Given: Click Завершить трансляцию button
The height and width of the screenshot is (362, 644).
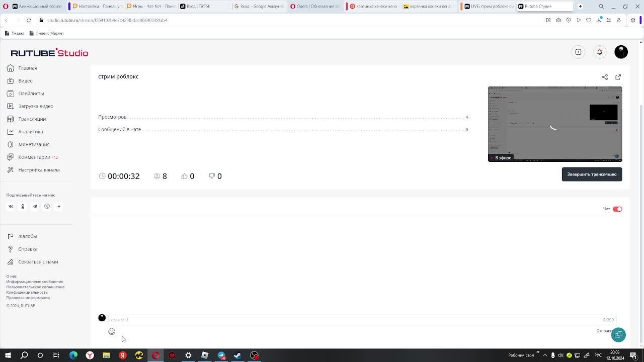Looking at the screenshot, I should tap(592, 174).
